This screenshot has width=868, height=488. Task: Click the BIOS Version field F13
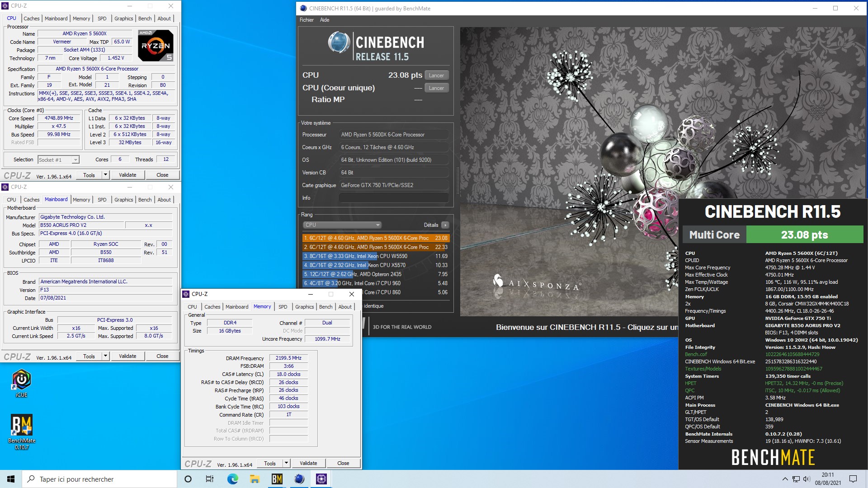pos(106,290)
